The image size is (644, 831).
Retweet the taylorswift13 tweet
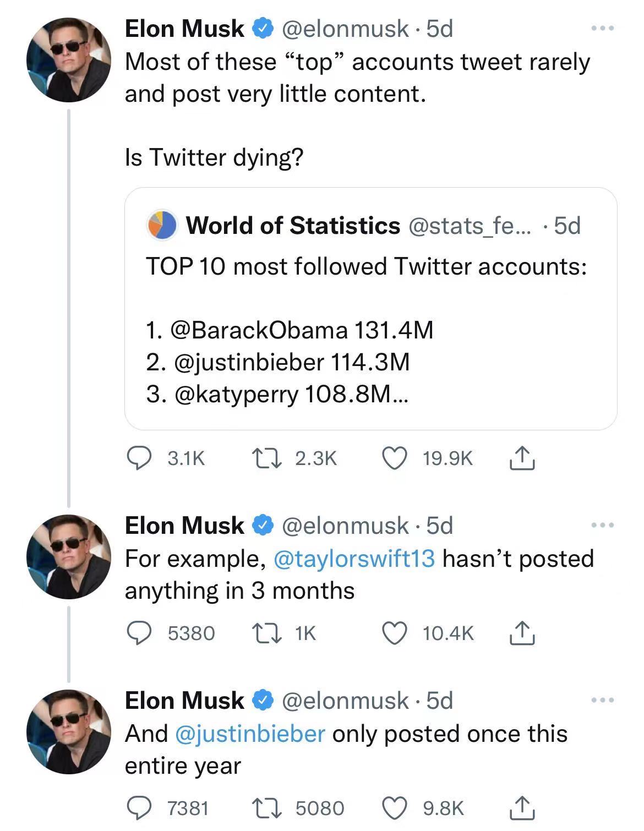click(x=267, y=633)
